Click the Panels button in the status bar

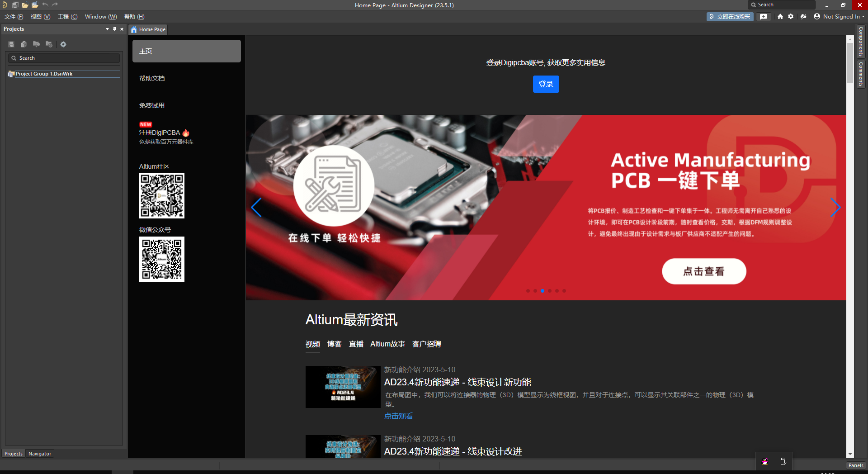(x=856, y=465)
